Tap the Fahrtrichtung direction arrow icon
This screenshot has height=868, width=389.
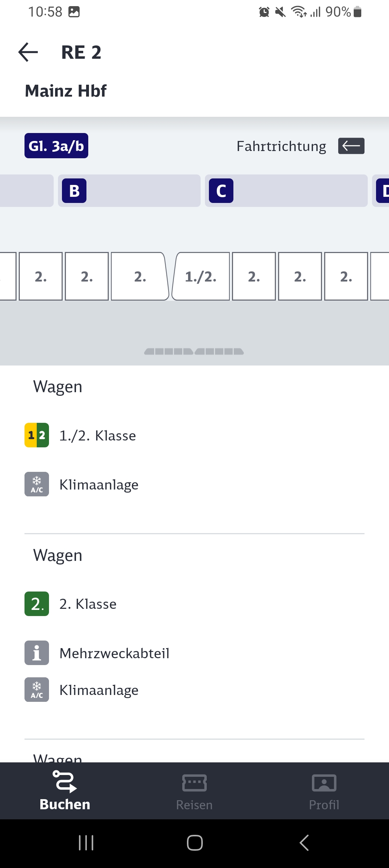coord(351,146)
